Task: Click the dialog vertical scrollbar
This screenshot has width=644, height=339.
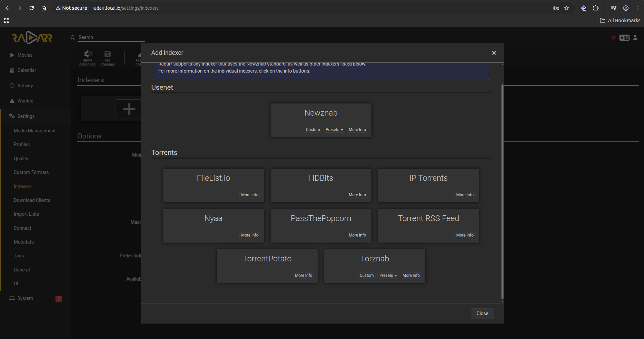Action: click(502, 192)
